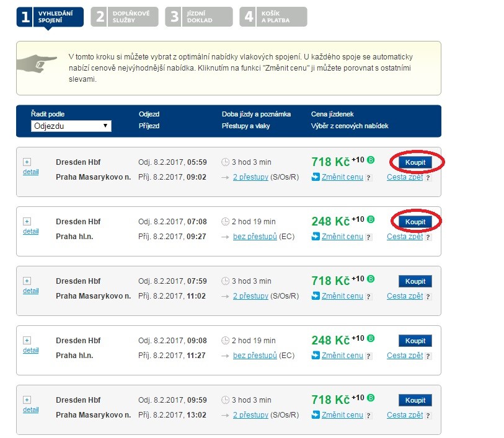Open the 'Řadit podle' sort dropdown

71,126
